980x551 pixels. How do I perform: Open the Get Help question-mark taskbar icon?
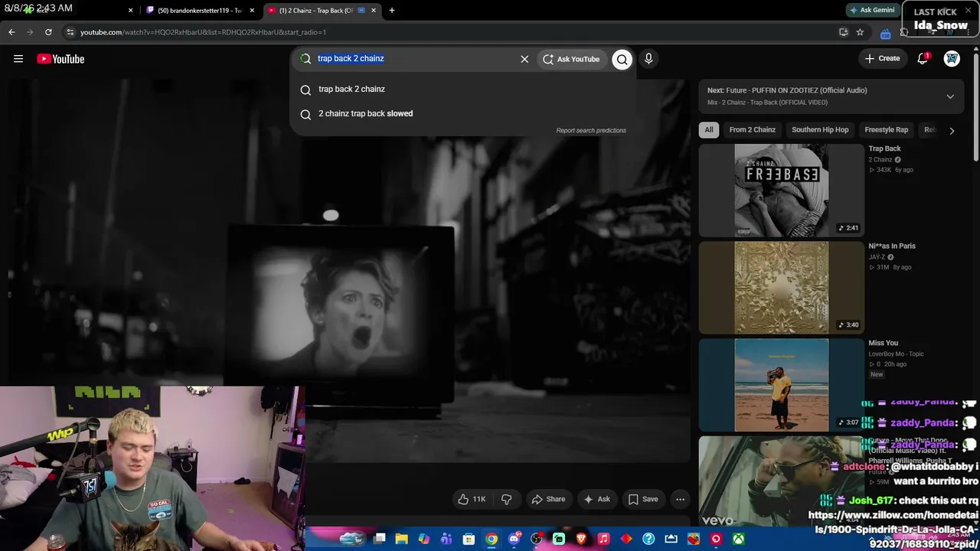[648, 540]
